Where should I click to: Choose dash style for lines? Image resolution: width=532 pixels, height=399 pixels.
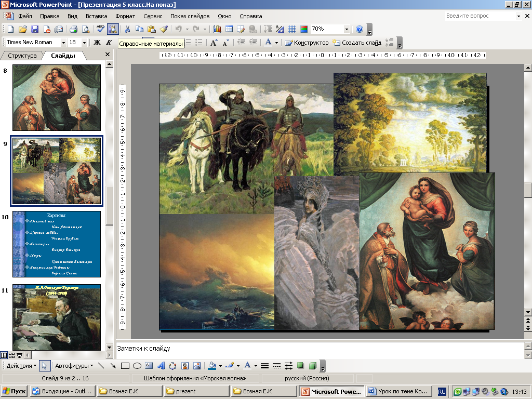click(x=276, y=366)
